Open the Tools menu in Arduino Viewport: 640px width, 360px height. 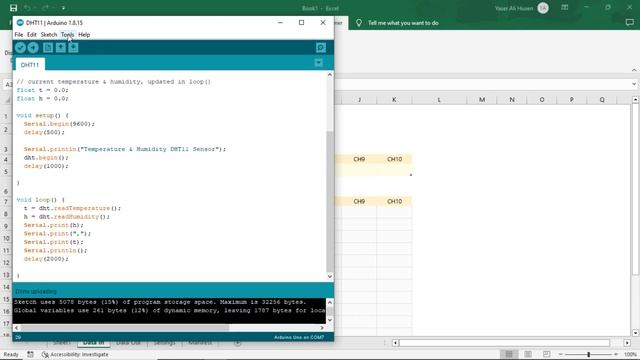pos(67,35)
